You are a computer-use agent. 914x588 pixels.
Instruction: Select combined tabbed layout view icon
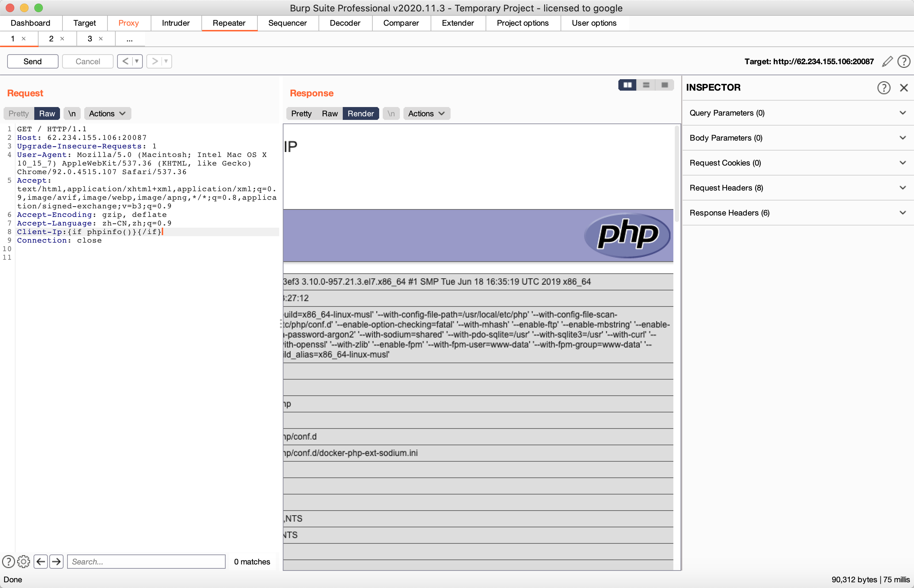tap(664, 85)
